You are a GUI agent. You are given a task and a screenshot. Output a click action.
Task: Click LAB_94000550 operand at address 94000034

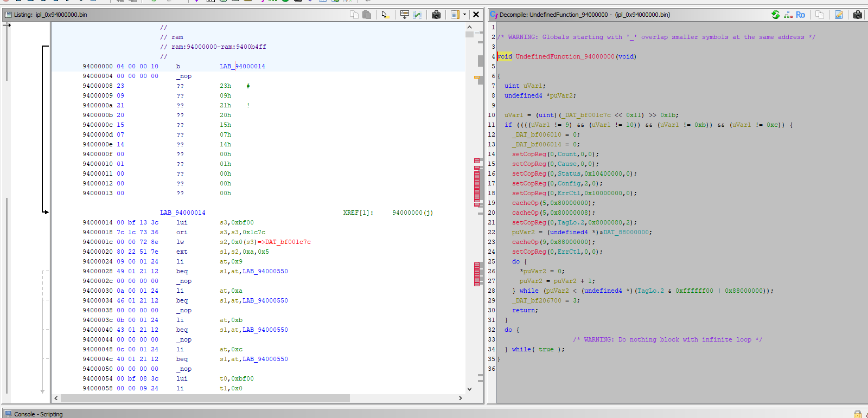(x=265, y=300)
